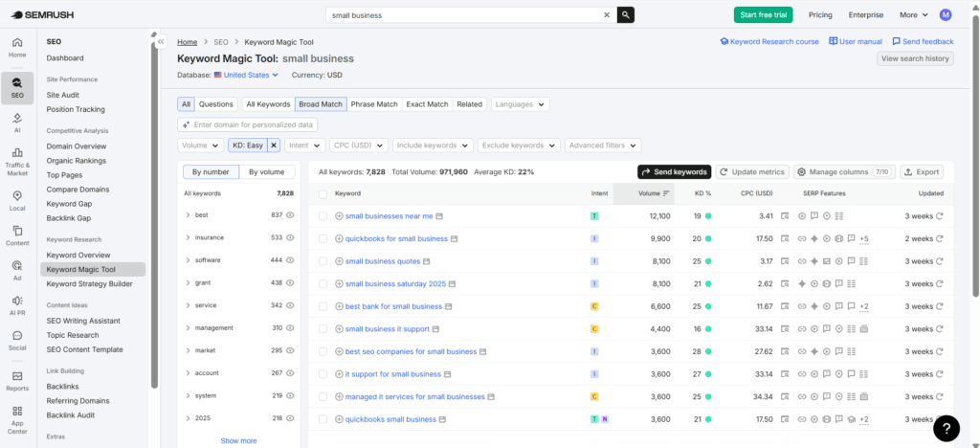Open SERP snapshot icon beside 'small business it support'

pos(435,328)
